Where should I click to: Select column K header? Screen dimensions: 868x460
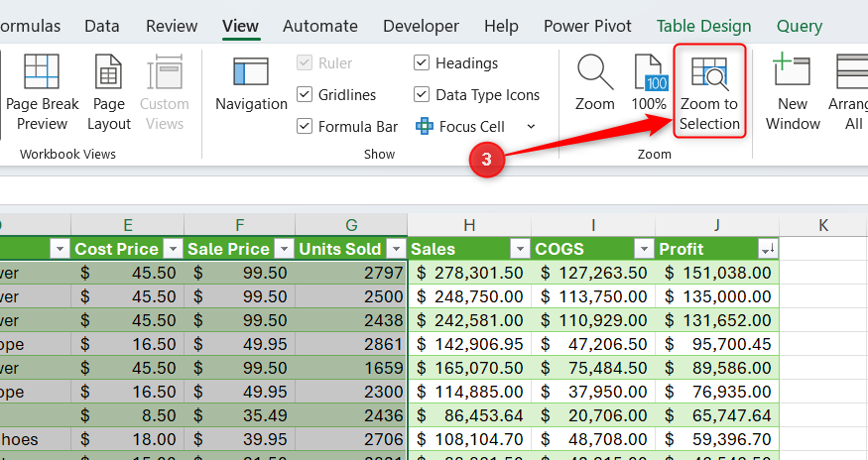(823, 225)
